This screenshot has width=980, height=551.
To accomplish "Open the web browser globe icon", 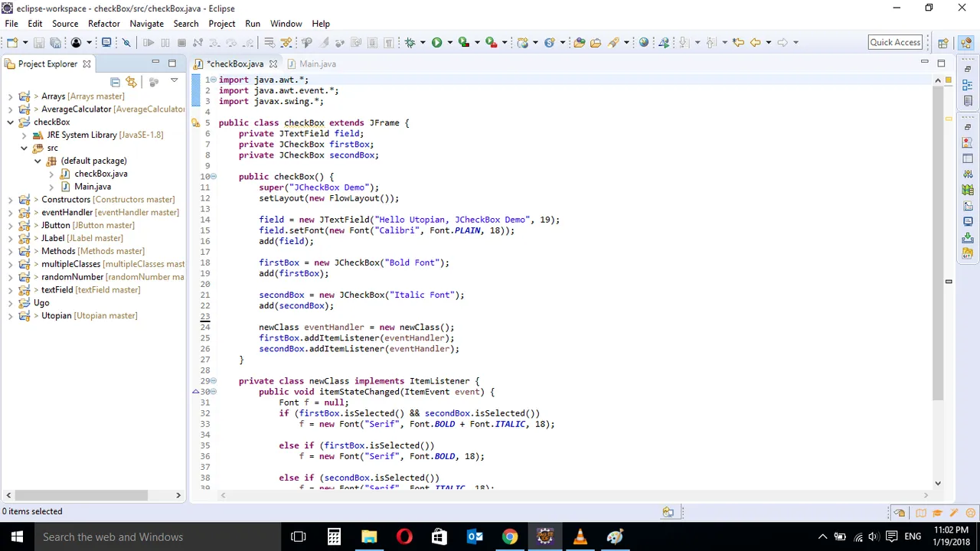I will pos(644,43).
